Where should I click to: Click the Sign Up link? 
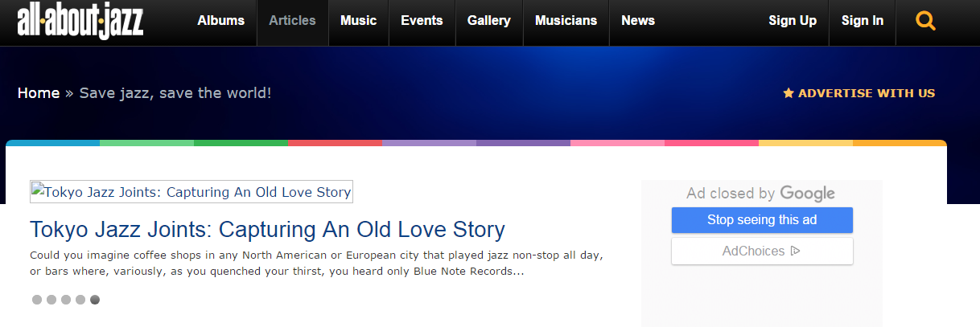pyautogui.click(x=793, y=21)
